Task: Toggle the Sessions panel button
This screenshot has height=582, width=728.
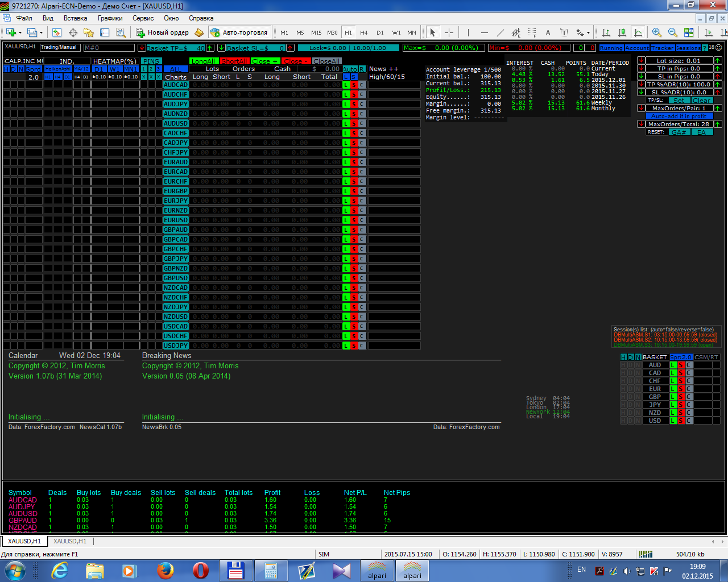Action: coord(688,48)
